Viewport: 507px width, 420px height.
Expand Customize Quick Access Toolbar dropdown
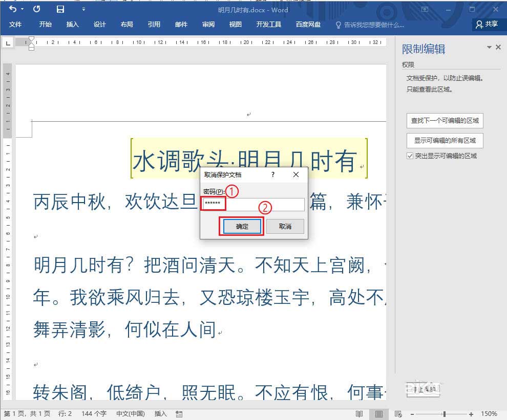(x=83, y=9)
